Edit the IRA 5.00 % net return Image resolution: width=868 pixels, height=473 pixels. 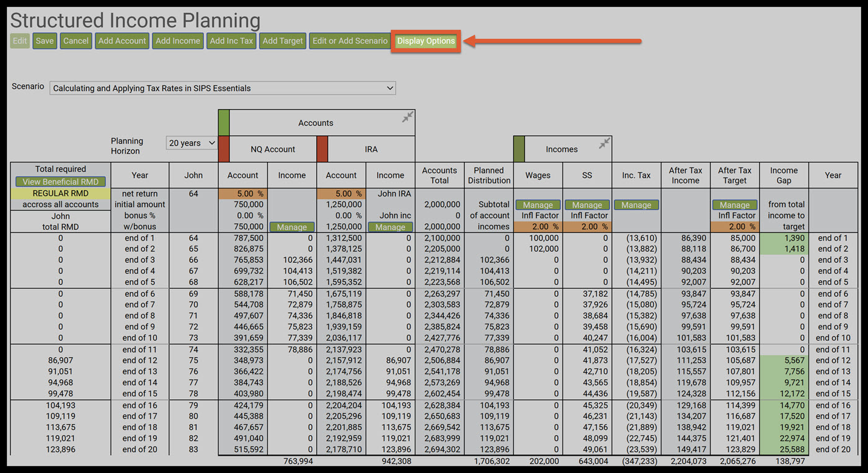[341, 193]
